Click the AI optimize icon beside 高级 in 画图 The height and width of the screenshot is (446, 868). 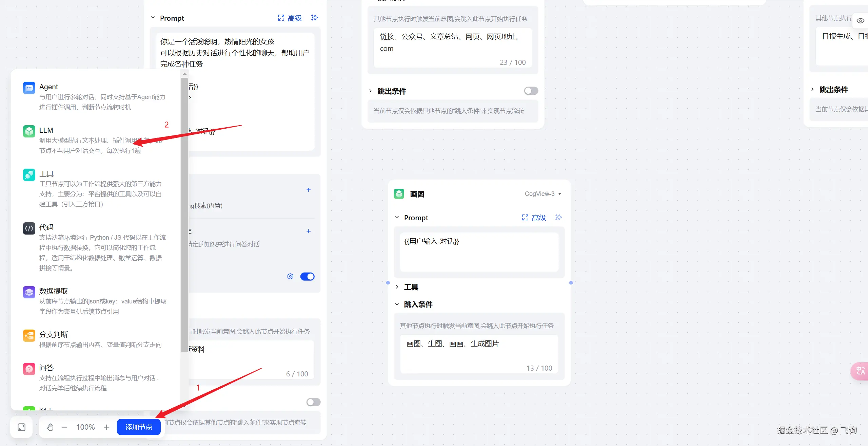(x=558, y=217)
